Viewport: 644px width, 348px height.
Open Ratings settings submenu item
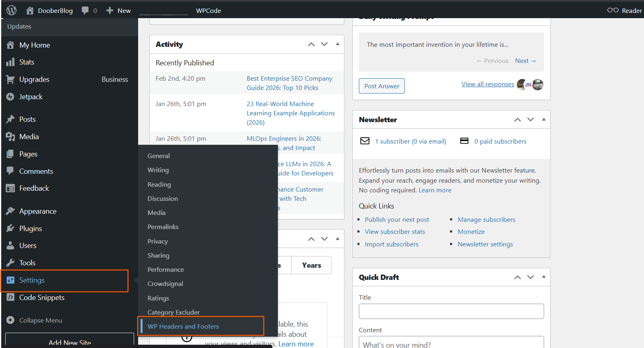tap(158, 298)
